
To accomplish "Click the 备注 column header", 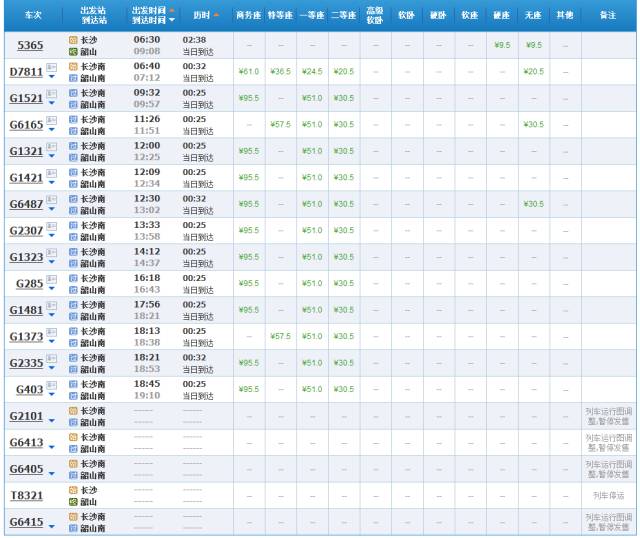I will pos(608,16).
